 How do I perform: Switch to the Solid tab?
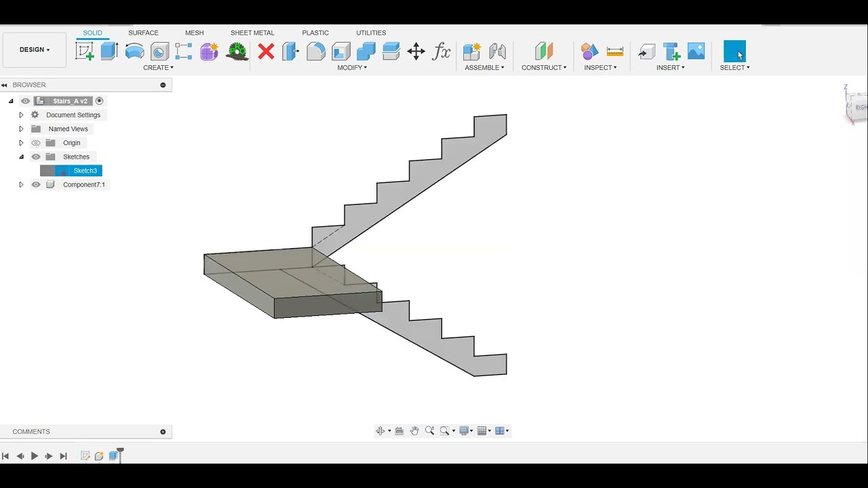(x=93, y=33)
